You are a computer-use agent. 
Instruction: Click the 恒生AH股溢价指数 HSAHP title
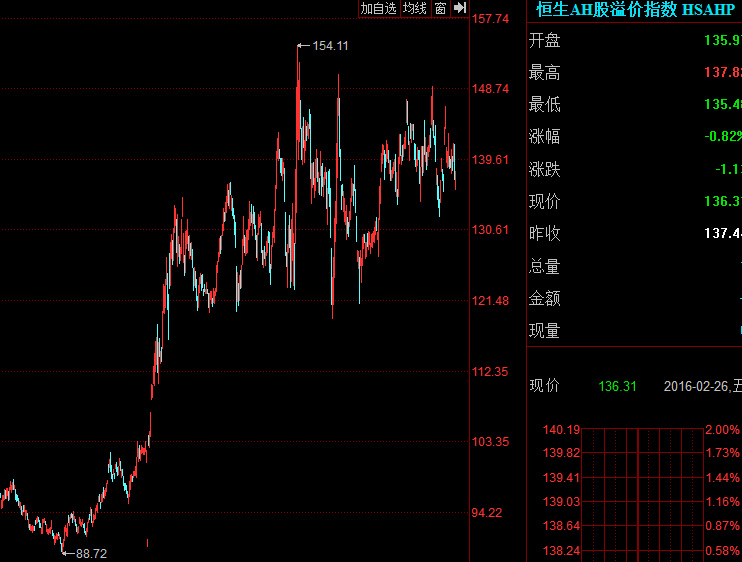pos(634,10)
